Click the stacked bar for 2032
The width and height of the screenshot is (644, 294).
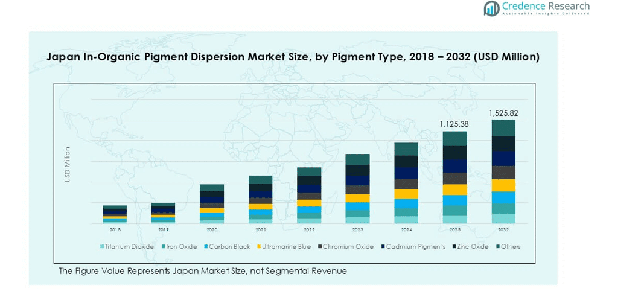pos(503,171)
